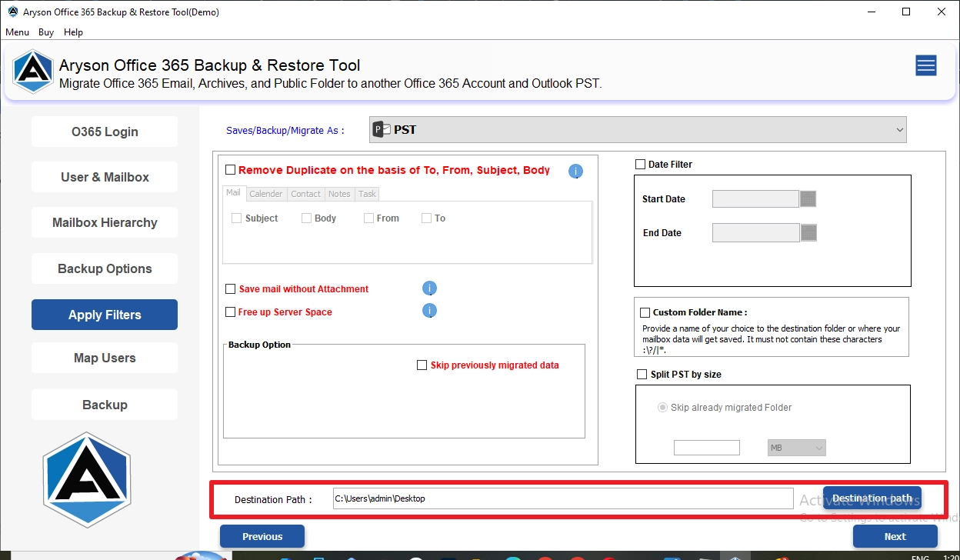This screenshot has width=960, height=560.
Task: Go to Map Users step
Action: pyautogui.click(x=105, y=358)
